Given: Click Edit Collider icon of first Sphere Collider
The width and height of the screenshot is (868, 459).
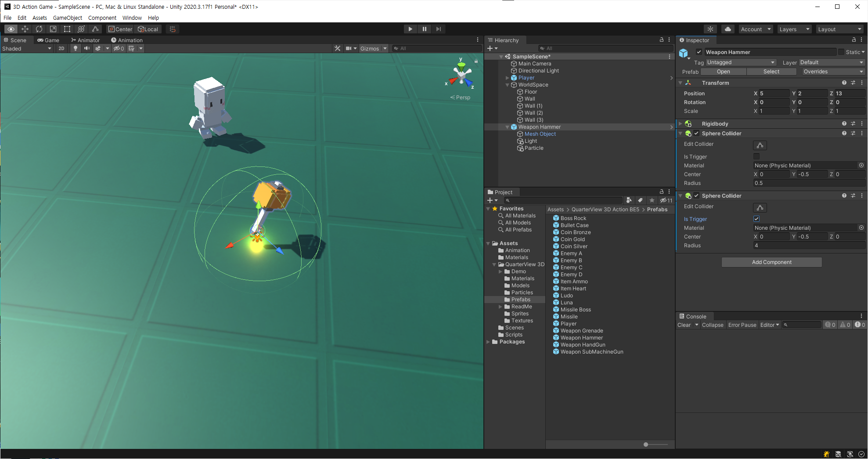Looking at the screenshot, I should [760, 145].
